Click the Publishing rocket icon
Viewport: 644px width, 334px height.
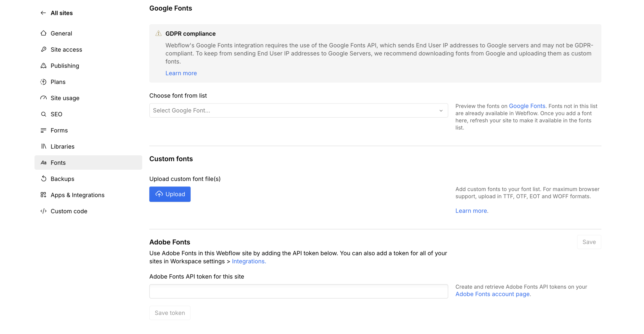[x=44, y=66]
